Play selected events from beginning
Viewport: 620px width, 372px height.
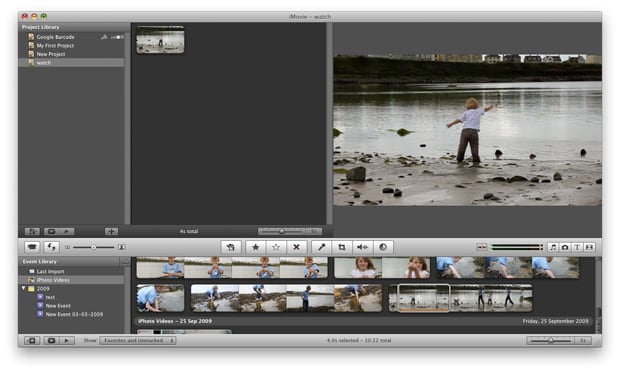(67, 340)
